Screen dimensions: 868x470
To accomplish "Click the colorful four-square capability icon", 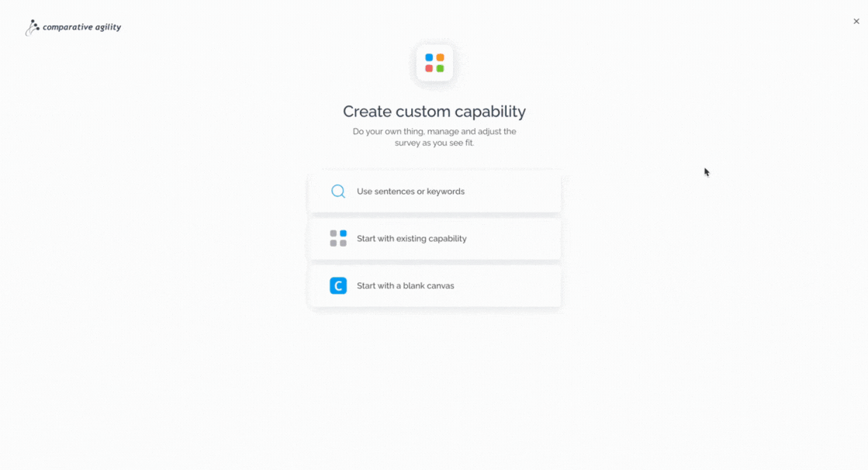I will 434,63.
